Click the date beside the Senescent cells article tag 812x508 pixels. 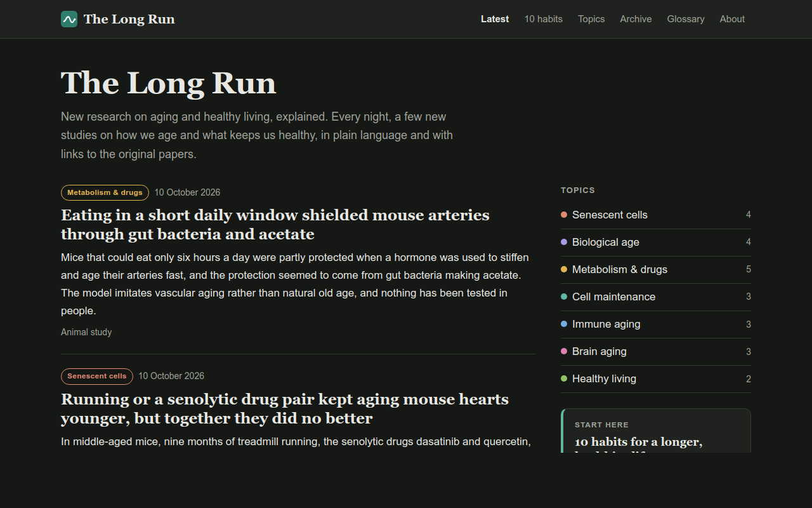click(x=171, y=376)
